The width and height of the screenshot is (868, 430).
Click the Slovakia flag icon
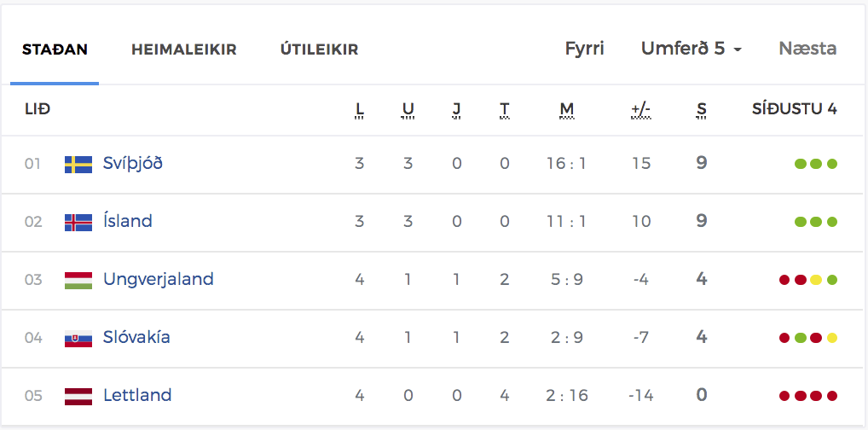point(78,338)
